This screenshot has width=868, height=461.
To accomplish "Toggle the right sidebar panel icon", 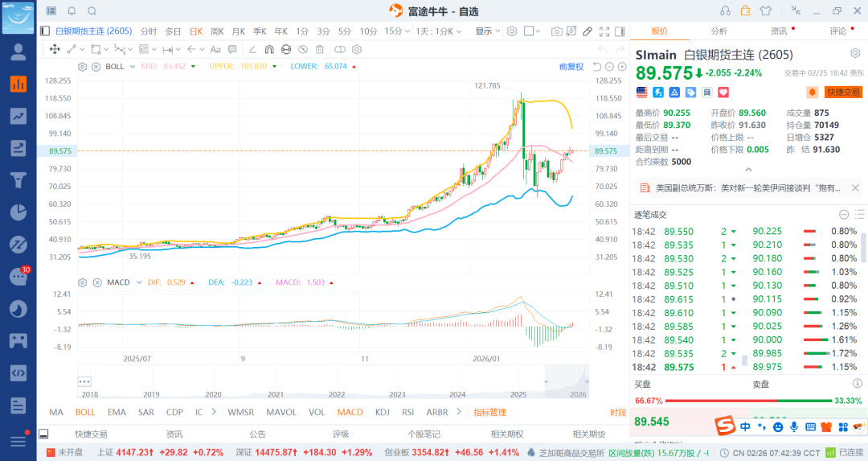I will 620,31.
